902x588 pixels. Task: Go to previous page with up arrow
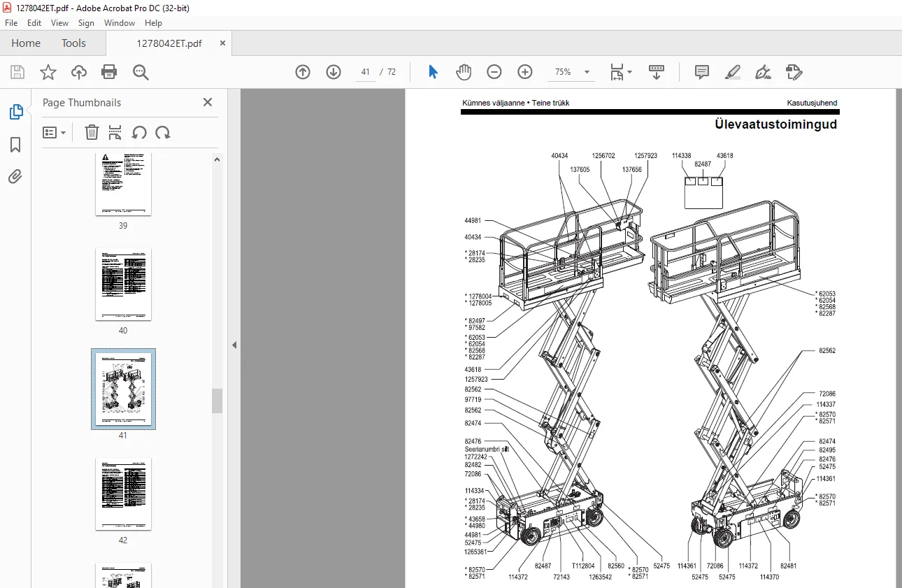tap(303, 72)
